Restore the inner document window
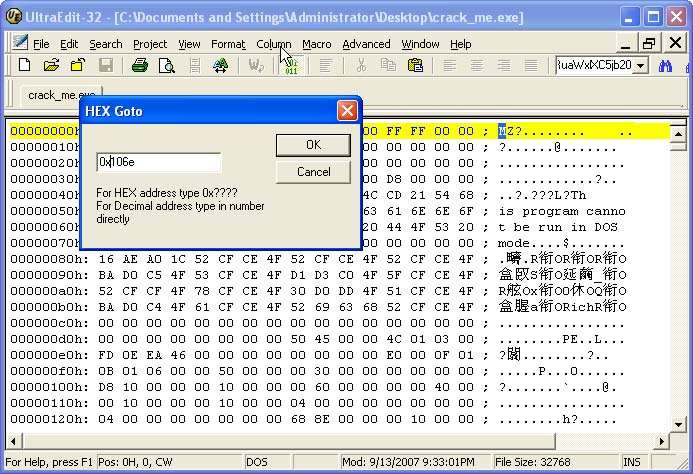The width and height of the screenshot is (693, 474). point(649,43)
